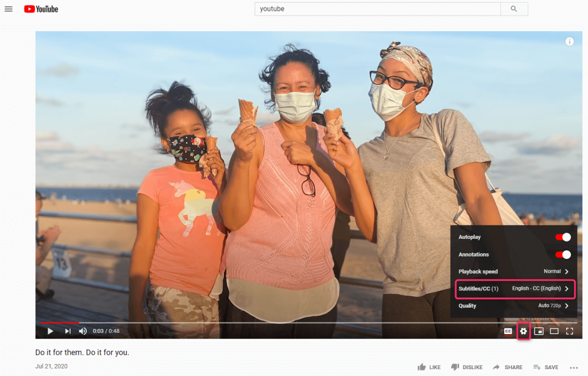
Task: Seek on the video progress bar
Action: (287, 323)
